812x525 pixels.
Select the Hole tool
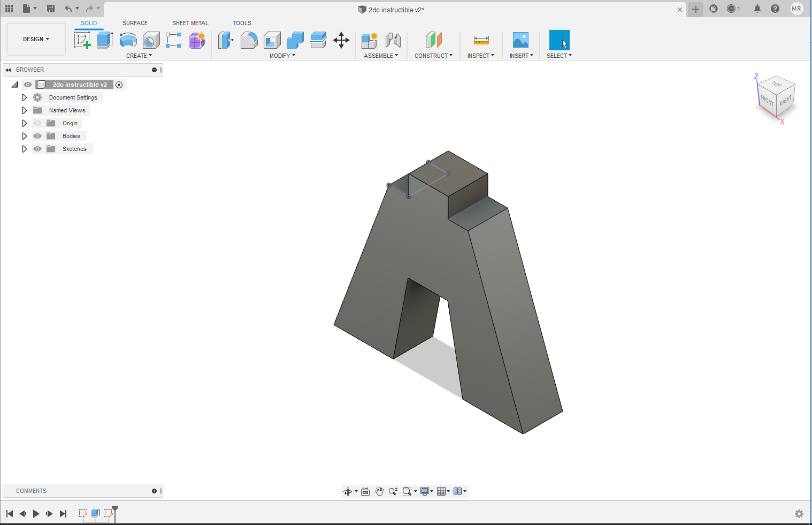pyautogui.click(x=151, y=40)
